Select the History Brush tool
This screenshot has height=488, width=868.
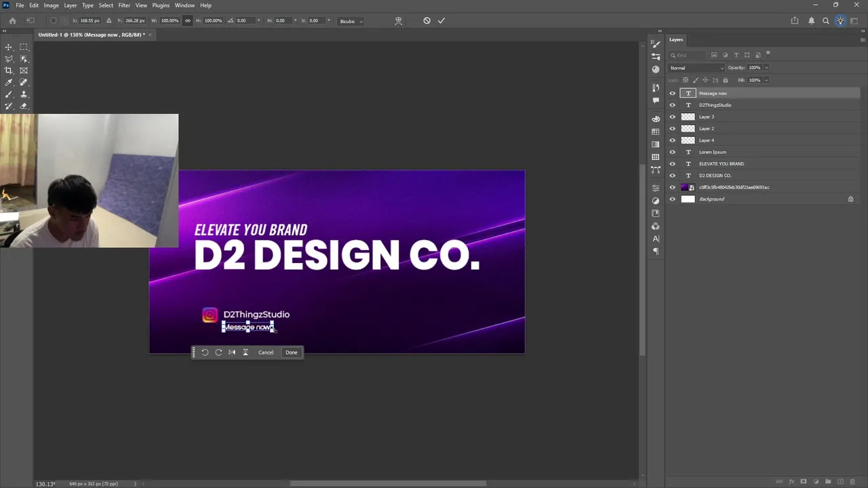(9, 106)
